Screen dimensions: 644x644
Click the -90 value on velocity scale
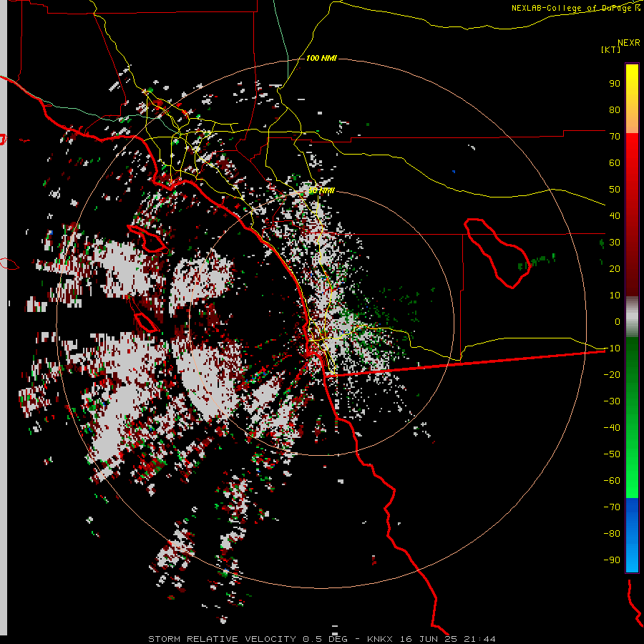tap(612, 560)
